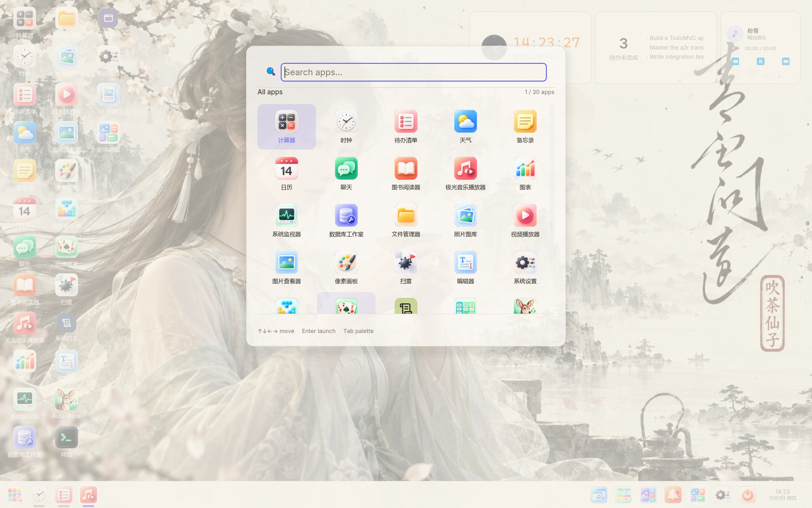Open 像素画板 icon on the desktop

(x=66, y=175)
